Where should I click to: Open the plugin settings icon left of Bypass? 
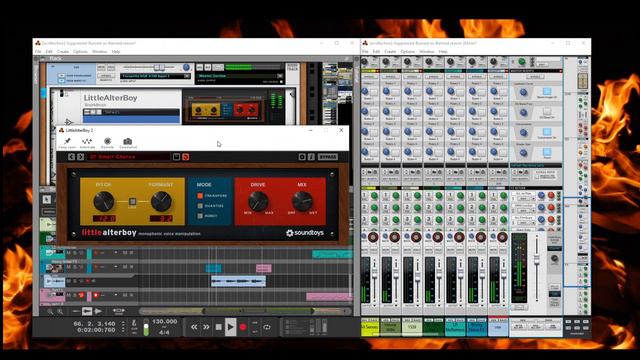coord(302,157)
